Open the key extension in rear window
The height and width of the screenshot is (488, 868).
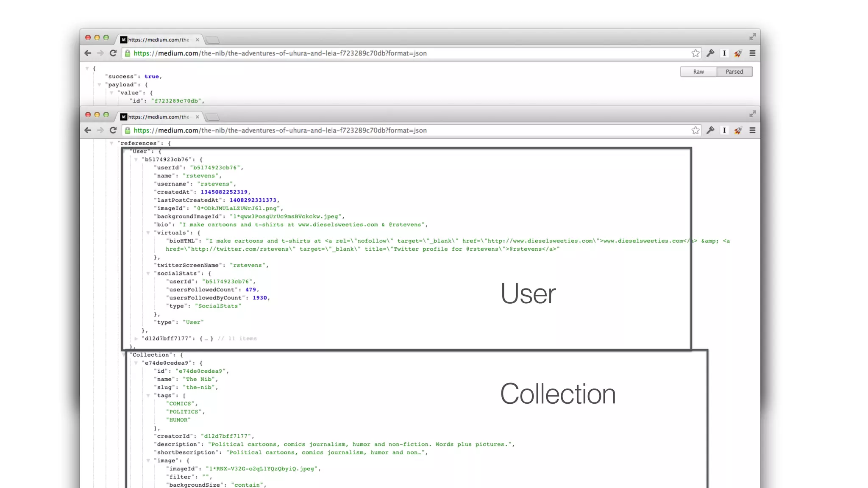point(710,53)
